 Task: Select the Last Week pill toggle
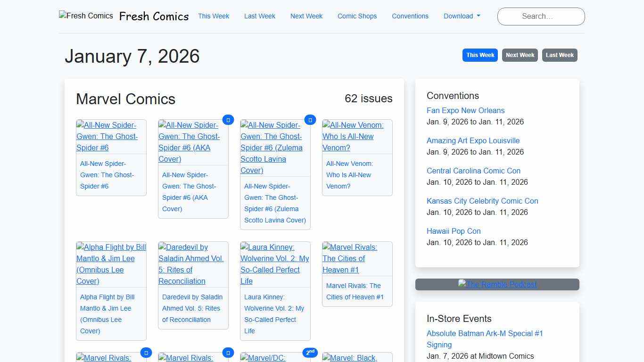560,55
